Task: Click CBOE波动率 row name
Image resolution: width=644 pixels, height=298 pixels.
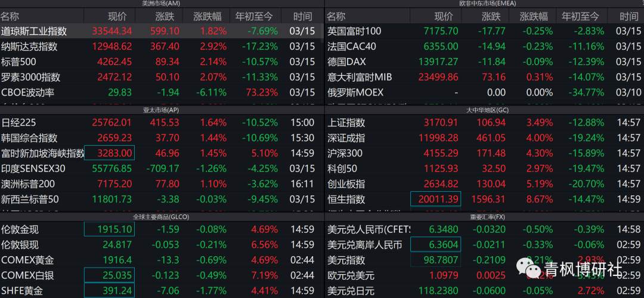Action: [28, 93]
